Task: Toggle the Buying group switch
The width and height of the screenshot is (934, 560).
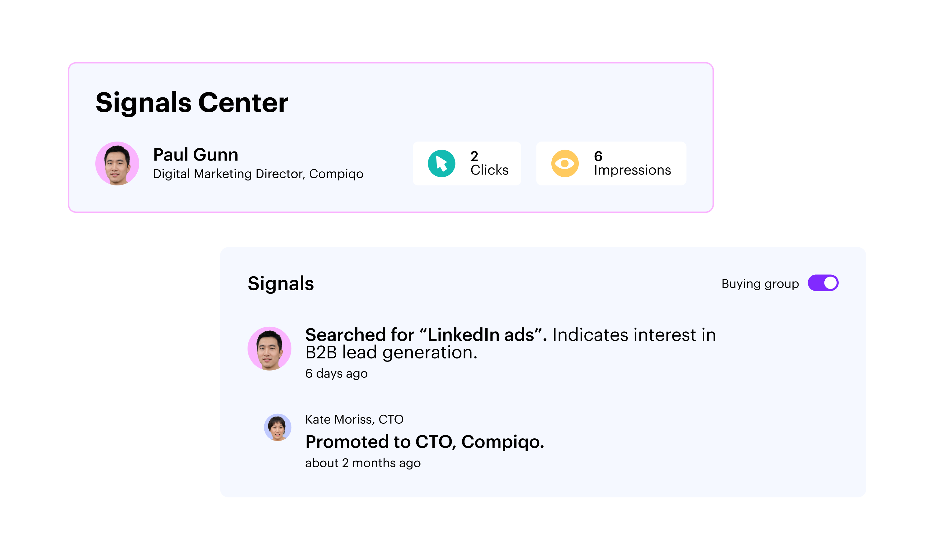Action: coord(822,283)
